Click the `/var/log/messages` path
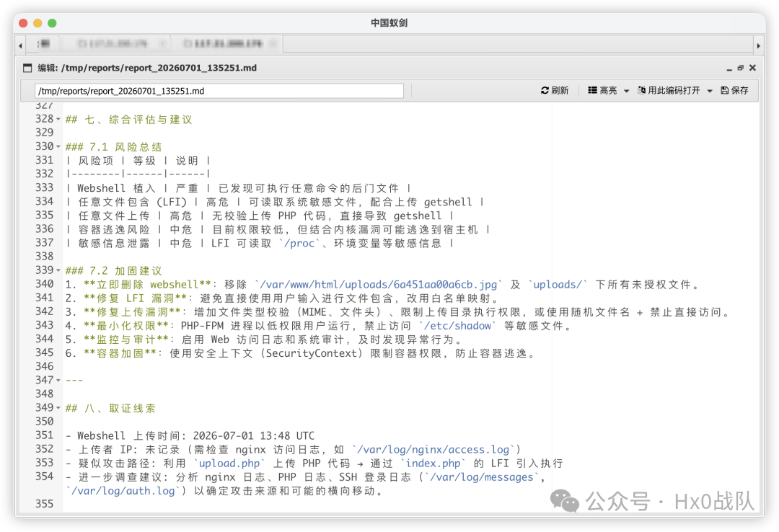The image size is (779, 532). [482, 477]
